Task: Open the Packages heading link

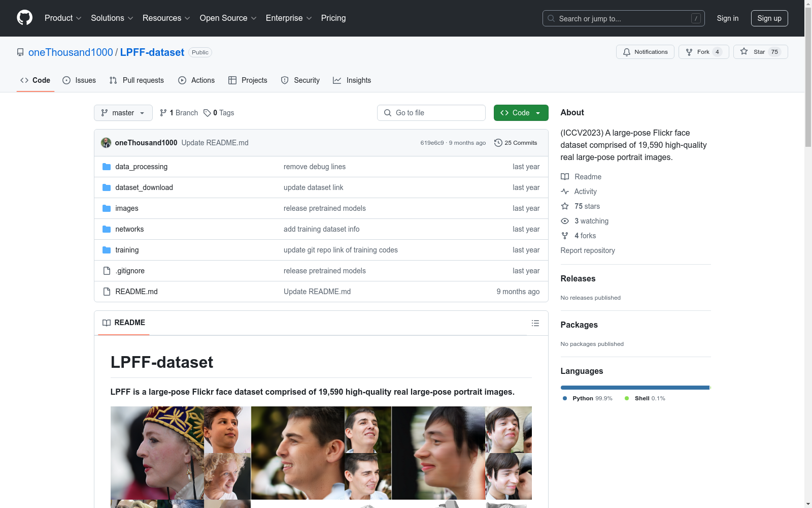Action: coord(579,325)
